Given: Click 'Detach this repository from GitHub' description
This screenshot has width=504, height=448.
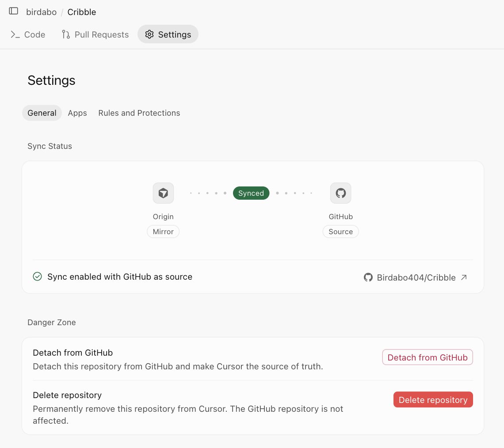Looking at the screenshot, I should click(178, 366).
